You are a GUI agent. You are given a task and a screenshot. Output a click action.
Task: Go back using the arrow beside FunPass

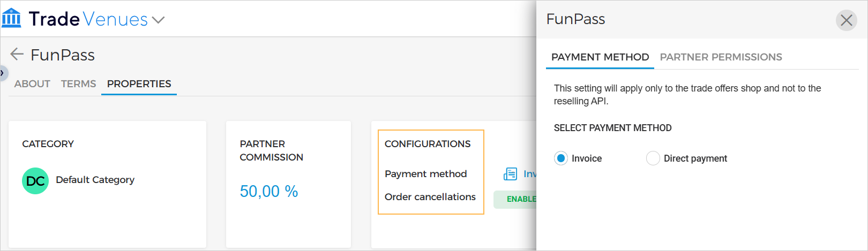point(17,54)
